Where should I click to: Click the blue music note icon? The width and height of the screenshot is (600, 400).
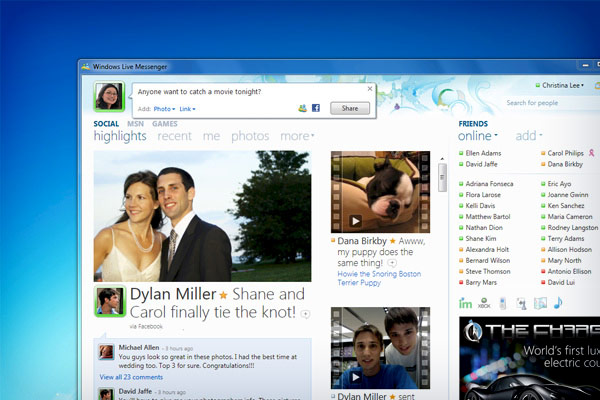pos(558,303)
